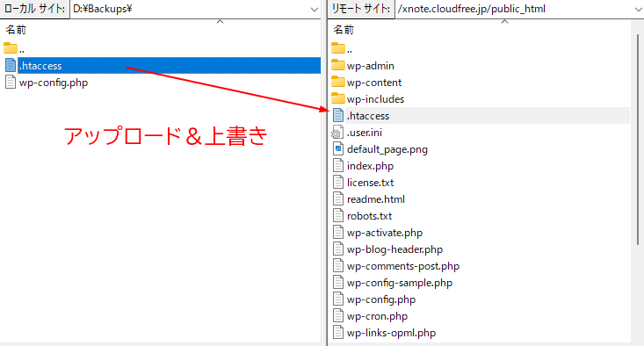Image resolution: width=644 pixels, height=346 pixels.
Task: Select remote file name wp-config.php
Action: pos(381,299)
